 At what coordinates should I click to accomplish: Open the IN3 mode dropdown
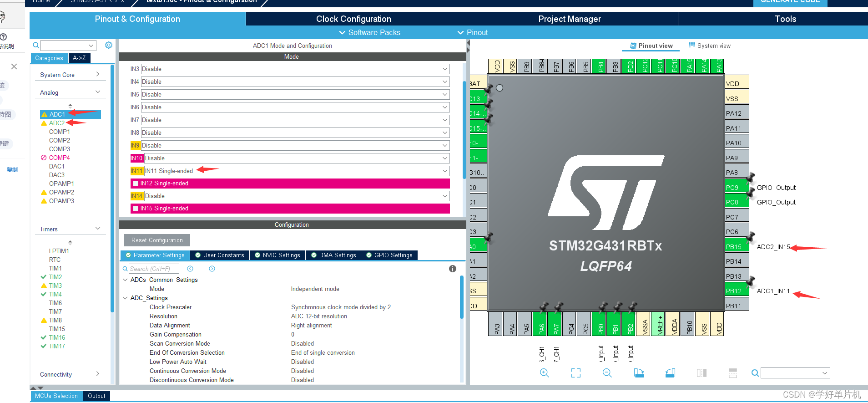click(295, 69)
